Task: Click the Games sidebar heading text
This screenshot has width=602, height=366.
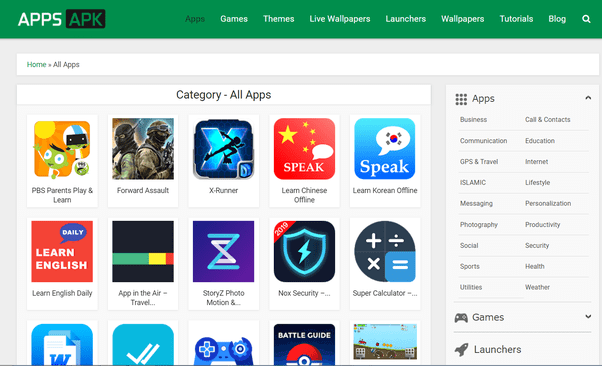Action: tap(488, 317)
